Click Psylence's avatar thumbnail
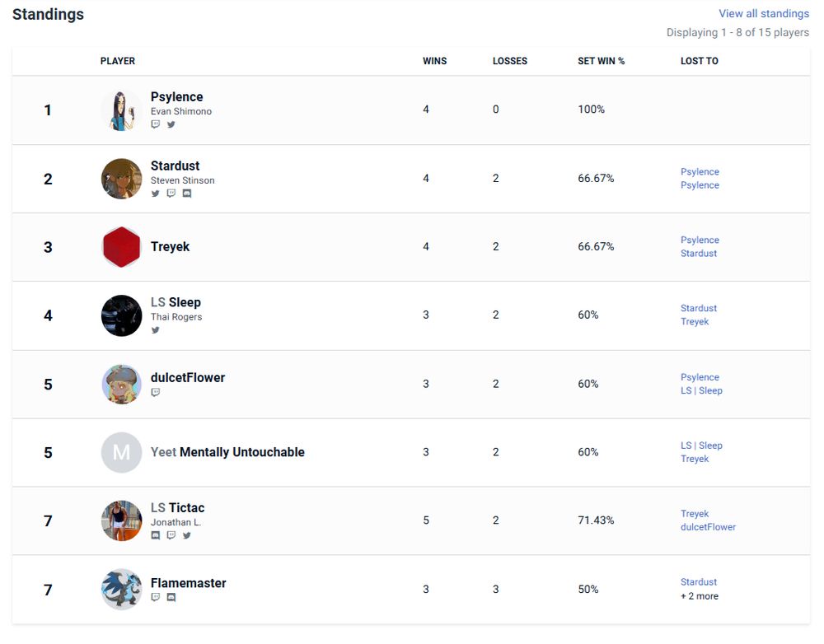Viewport: 824px width, 644px height. tap(122, 110)
